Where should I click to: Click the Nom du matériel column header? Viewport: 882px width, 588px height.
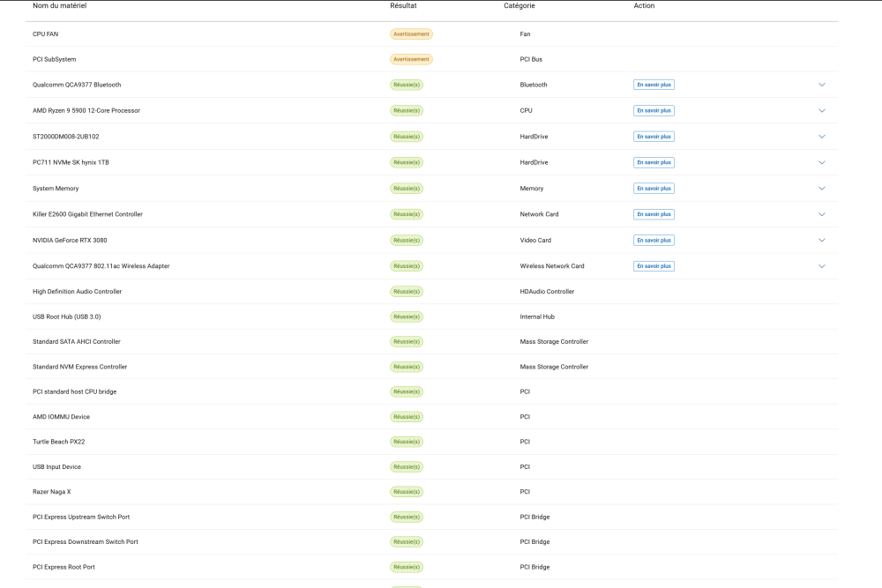click(60, 5)
